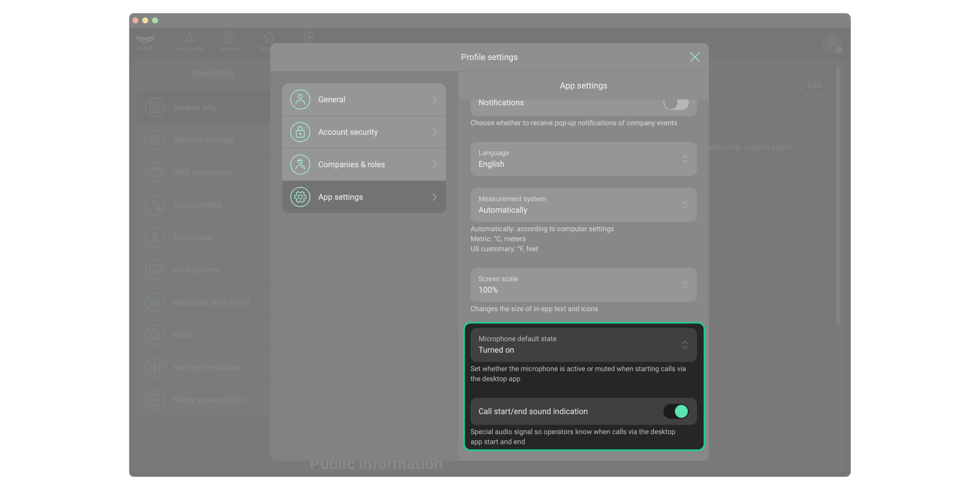Viewport: 980px width, 490px height.
Task: Disable Call start/end sound indication toggle
Action: click(676, 411)
